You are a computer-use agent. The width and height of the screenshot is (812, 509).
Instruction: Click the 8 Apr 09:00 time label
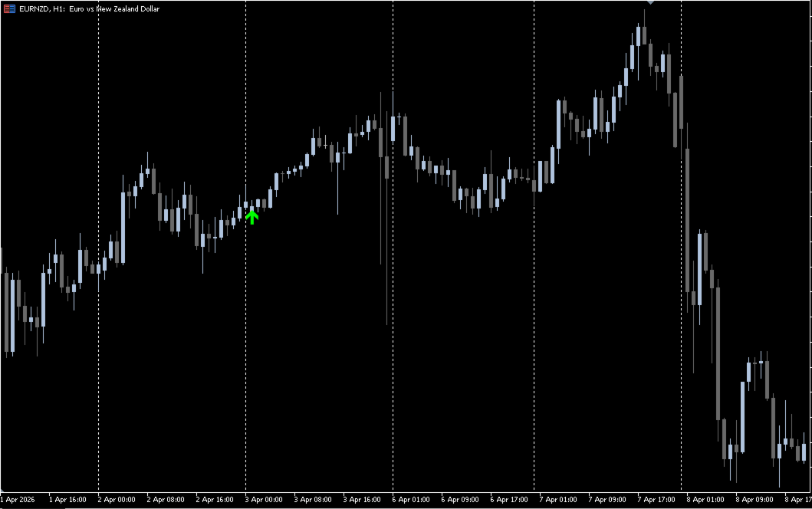point(754,500)
